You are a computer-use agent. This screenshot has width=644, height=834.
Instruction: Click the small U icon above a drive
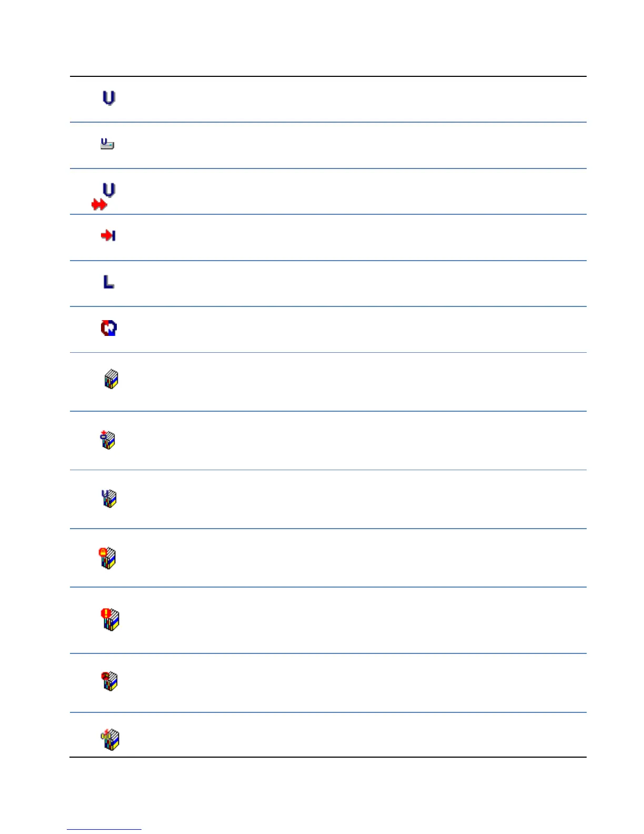(x=107, y=144)
